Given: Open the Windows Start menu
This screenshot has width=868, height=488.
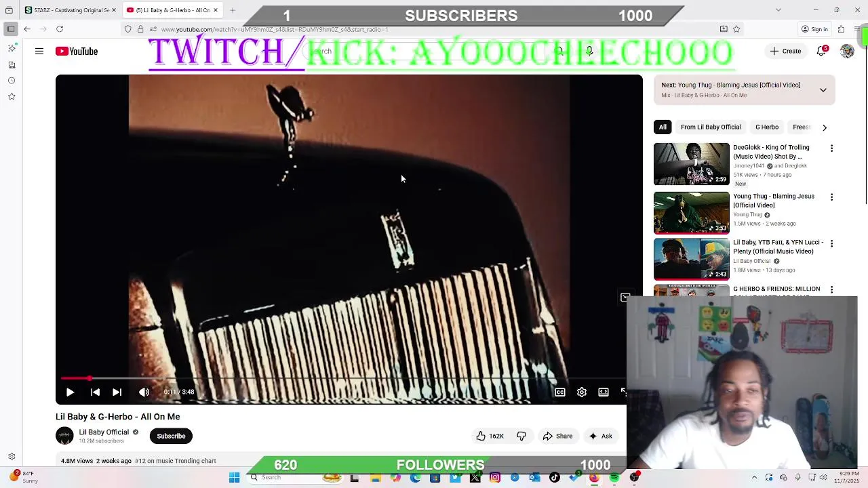Looking at the screenshot, I should (234, 478).
